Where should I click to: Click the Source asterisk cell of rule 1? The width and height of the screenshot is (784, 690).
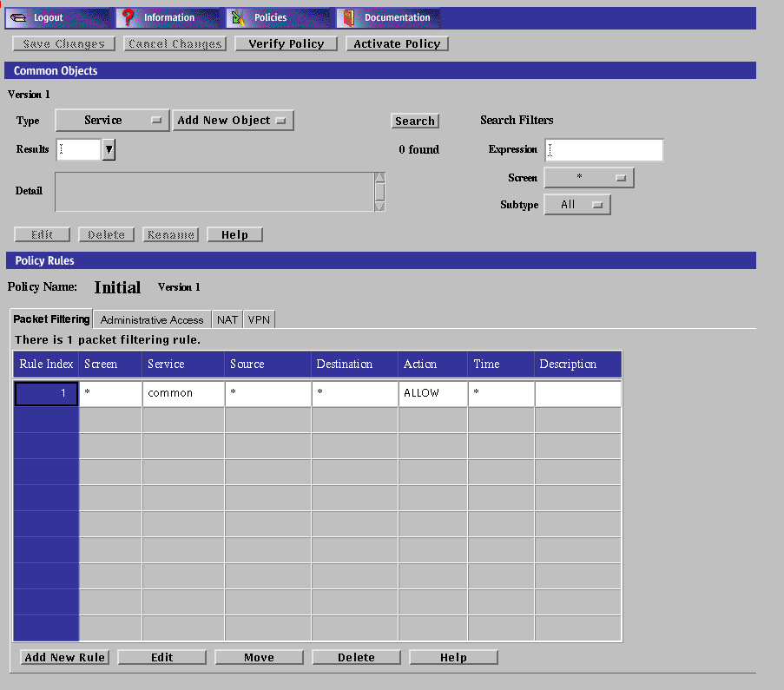pos(268,393)
